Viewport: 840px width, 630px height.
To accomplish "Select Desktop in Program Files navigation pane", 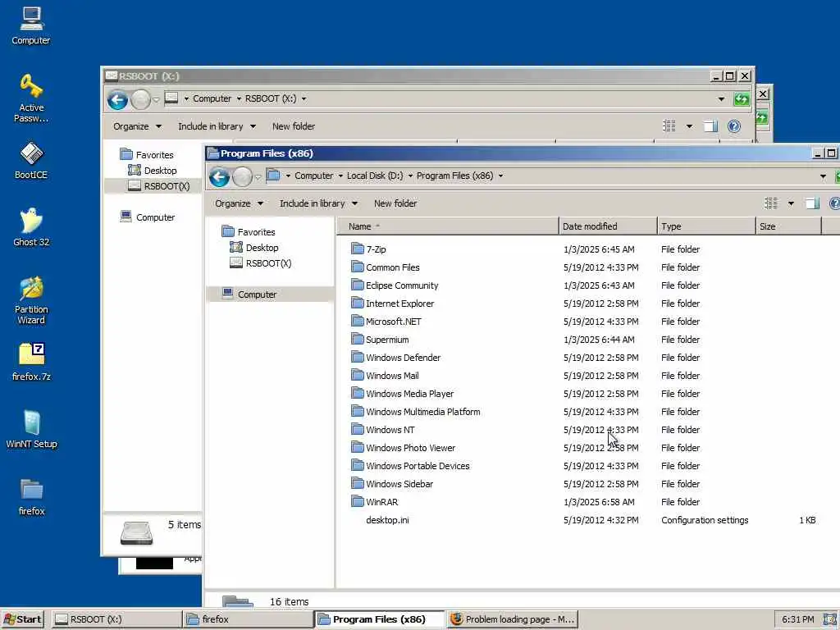I will (x=254, y=248).
